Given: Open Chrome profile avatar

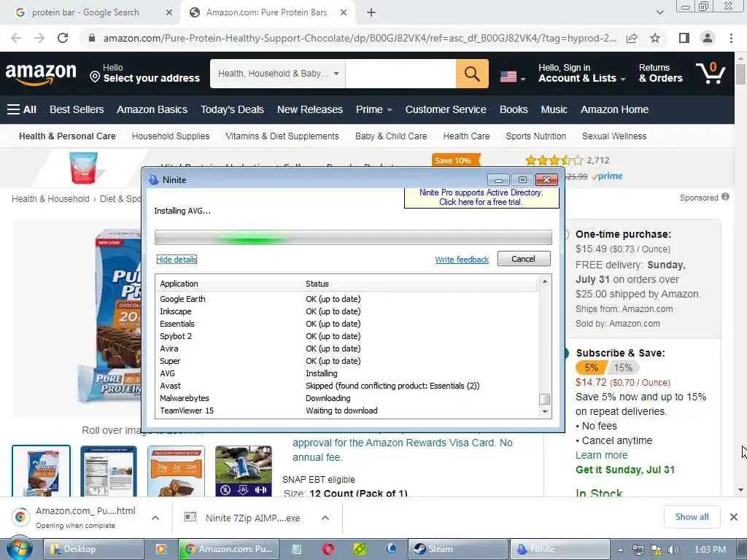Looking at the screenshot, I should (708, 38).
